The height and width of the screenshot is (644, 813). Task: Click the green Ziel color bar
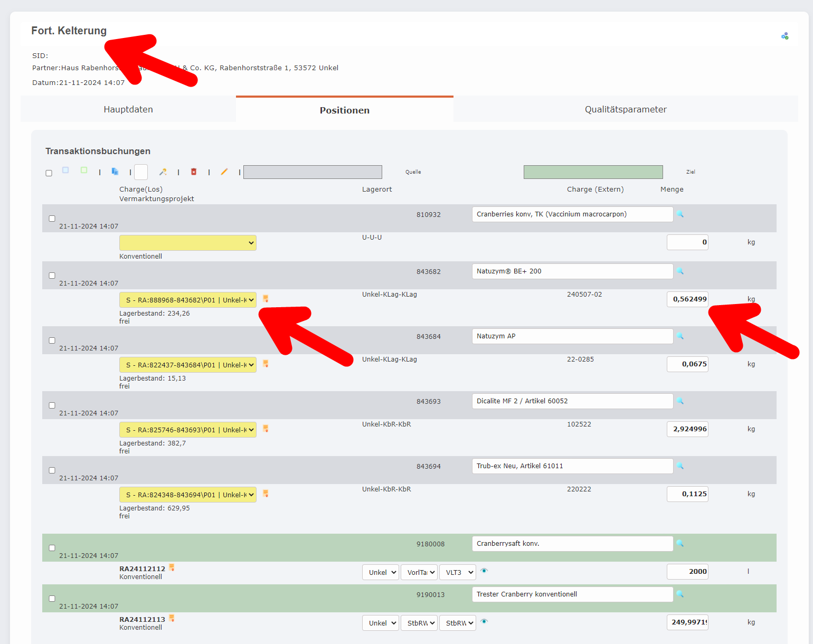(x=593, y=172)
